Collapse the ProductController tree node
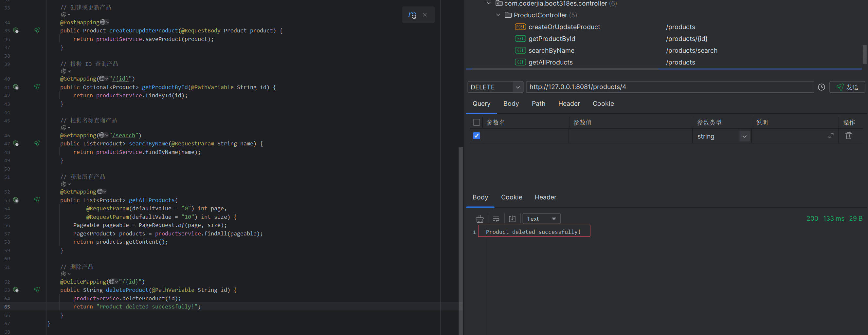 [x=498, y=15]
